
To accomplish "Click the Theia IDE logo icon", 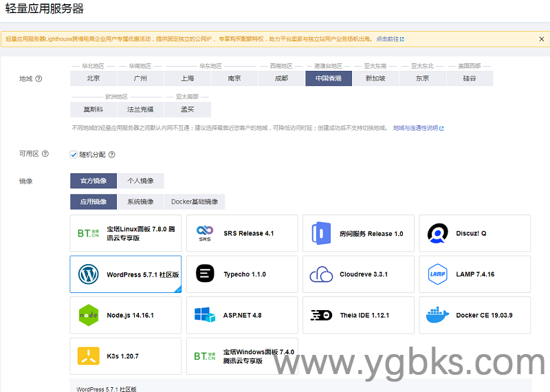I will 321,315.
